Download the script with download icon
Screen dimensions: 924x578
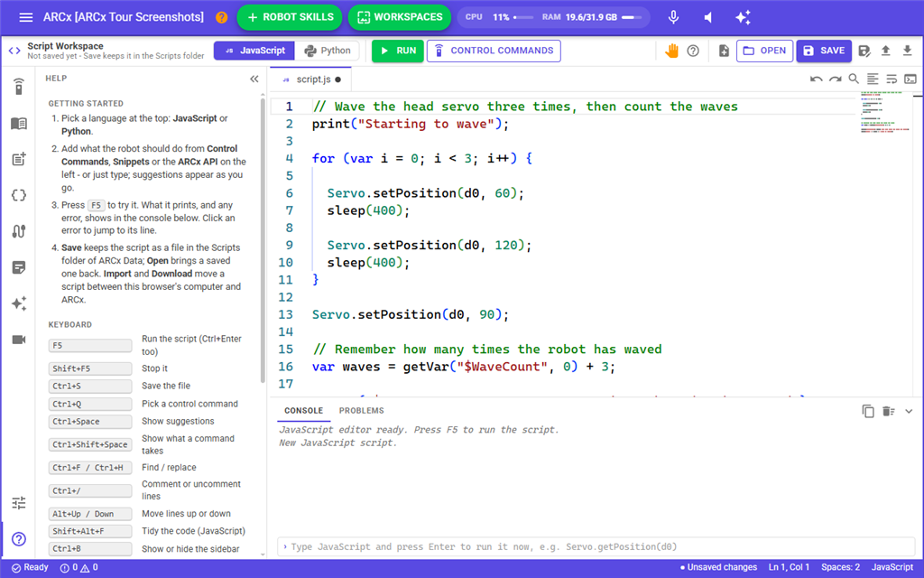point(908,51)
